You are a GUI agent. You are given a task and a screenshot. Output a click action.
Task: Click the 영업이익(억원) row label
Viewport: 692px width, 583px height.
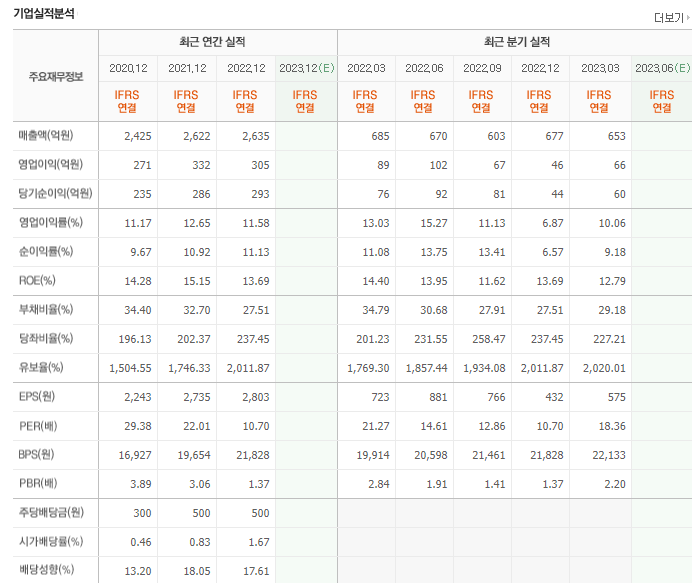(x=51, y=165)
